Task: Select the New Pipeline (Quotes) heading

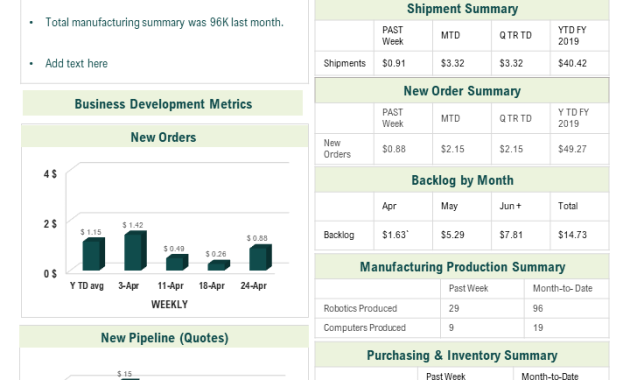Action: coord(165,338)
